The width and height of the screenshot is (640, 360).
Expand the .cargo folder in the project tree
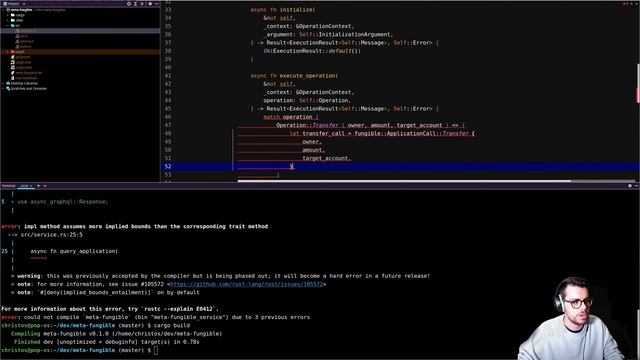tap(8, 15)
